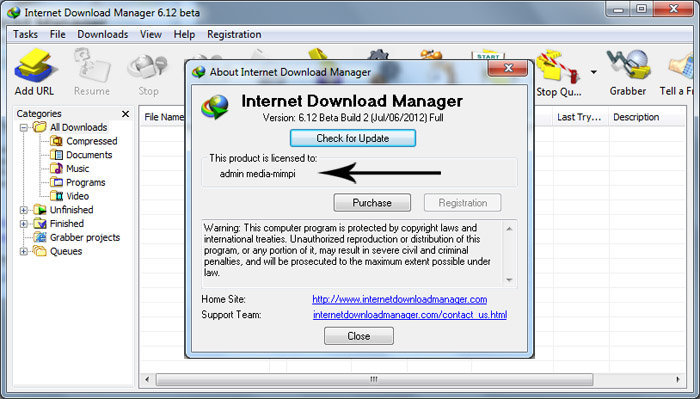
Task: Click the download list horizontal scrollbar thumb
Action: coord(374,379)
